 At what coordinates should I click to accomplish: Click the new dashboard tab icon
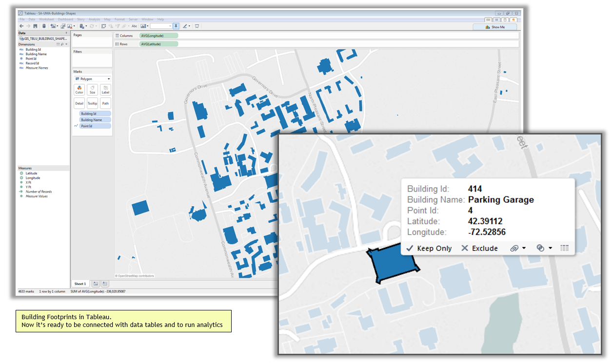(105, 284)
